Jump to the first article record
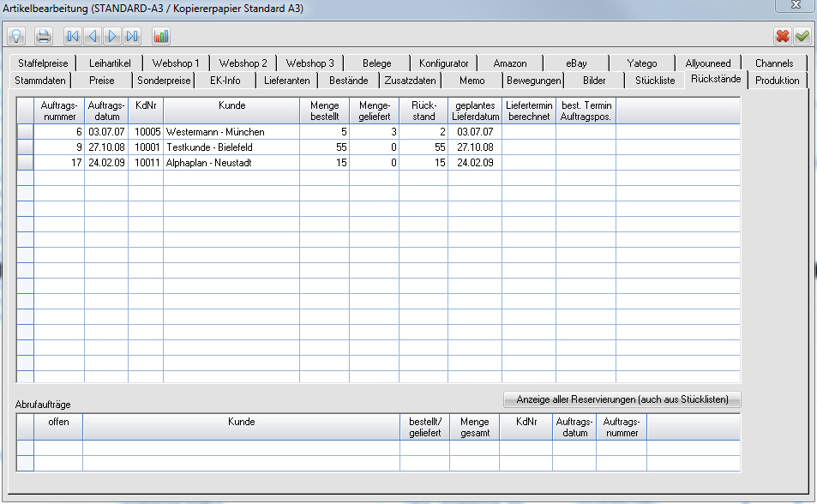Viewport: 817px width, 504px height. tap(72, 36)
